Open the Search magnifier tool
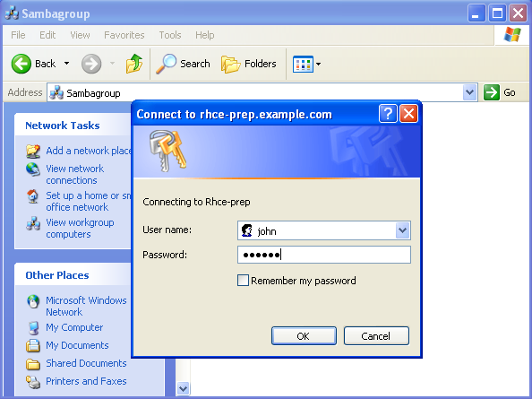This screenshot has width=532, height=399. pyautogui.click(x=184, y=64)
